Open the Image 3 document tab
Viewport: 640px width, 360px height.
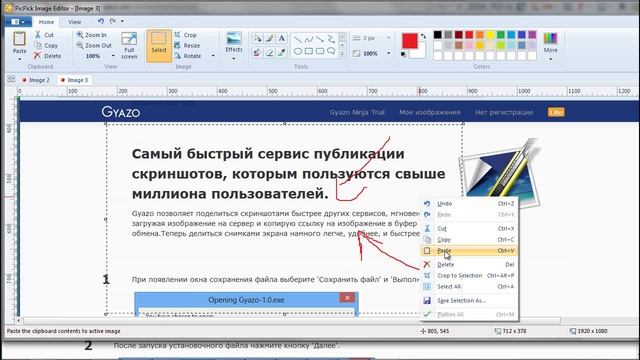[74, 80]
